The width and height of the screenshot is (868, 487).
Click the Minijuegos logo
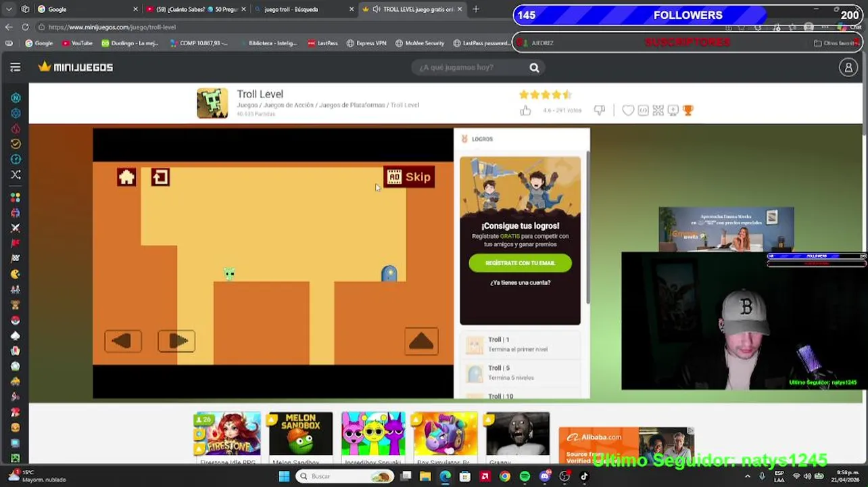click(76, 67)
